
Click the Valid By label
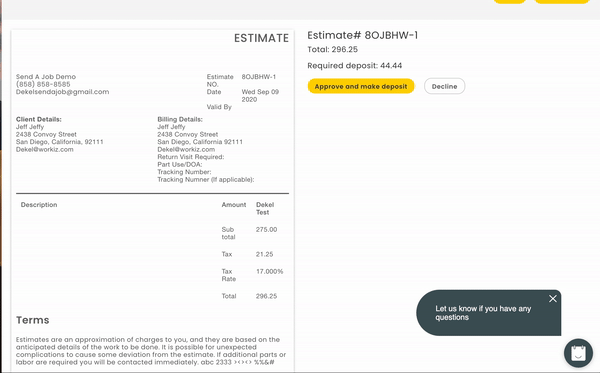click(x=219, y=107)
